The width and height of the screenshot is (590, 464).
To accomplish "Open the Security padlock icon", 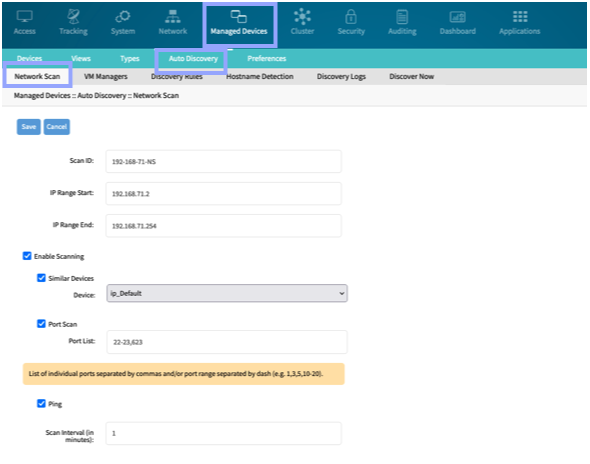I will coord(351,17).
